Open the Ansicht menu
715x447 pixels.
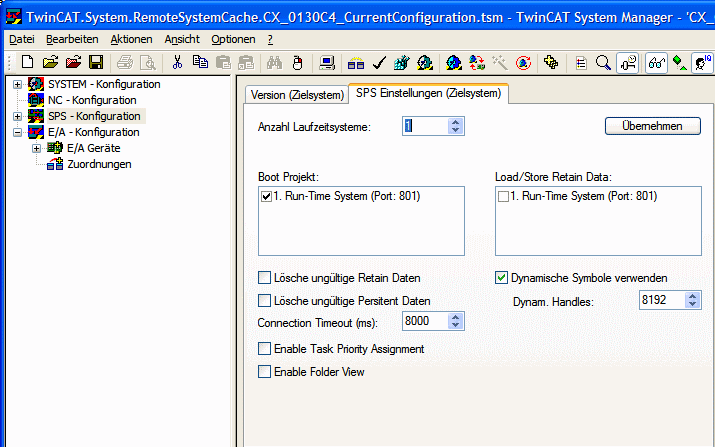pos(182,39)
